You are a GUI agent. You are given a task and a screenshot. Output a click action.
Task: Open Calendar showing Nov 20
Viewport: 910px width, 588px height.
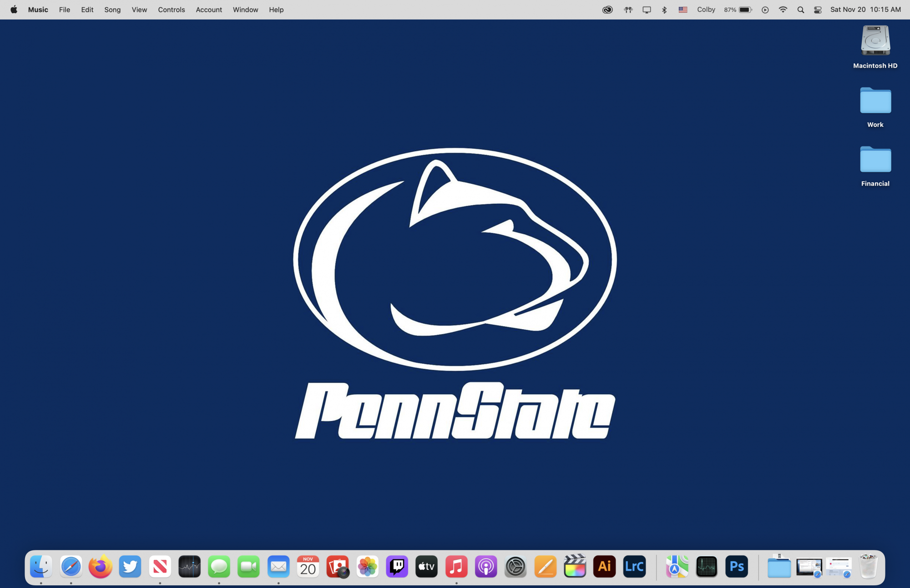(x=308, y=567)
